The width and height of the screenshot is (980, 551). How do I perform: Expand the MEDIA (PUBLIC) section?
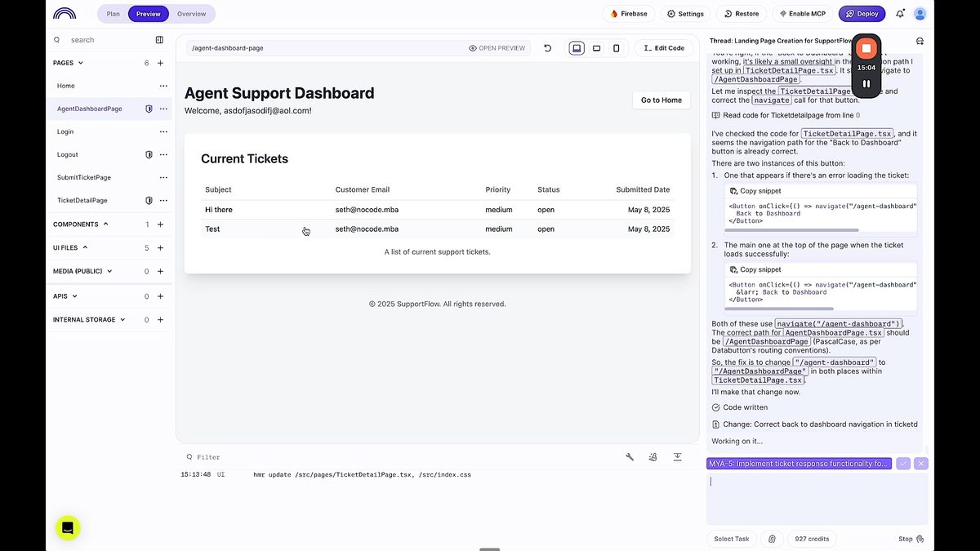(82, 271)
